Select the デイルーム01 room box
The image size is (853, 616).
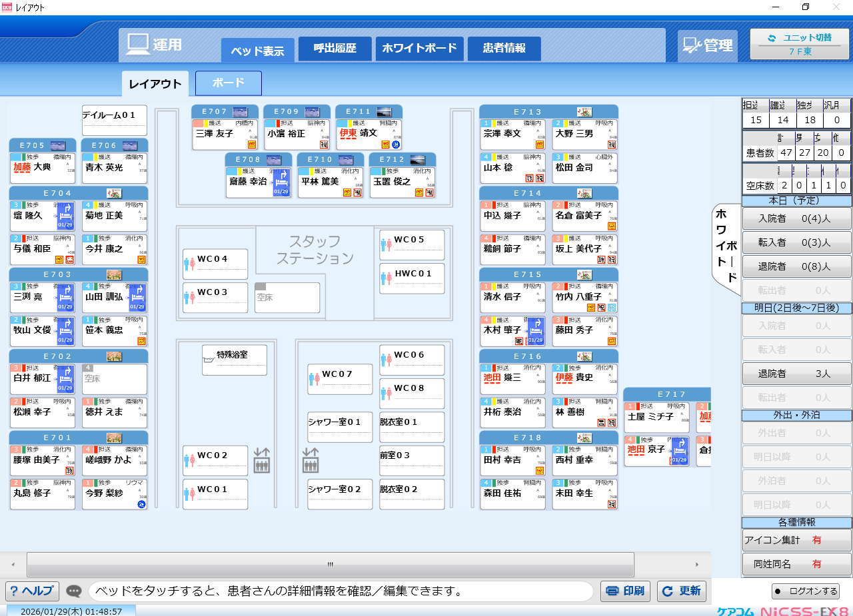[114, 120]
